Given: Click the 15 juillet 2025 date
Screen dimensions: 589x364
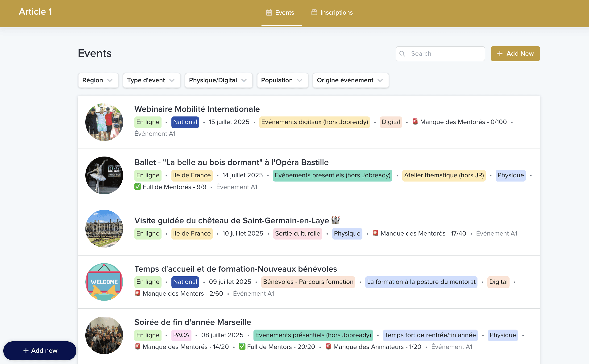Looking at the screenshot, I should tap(229, 122).
